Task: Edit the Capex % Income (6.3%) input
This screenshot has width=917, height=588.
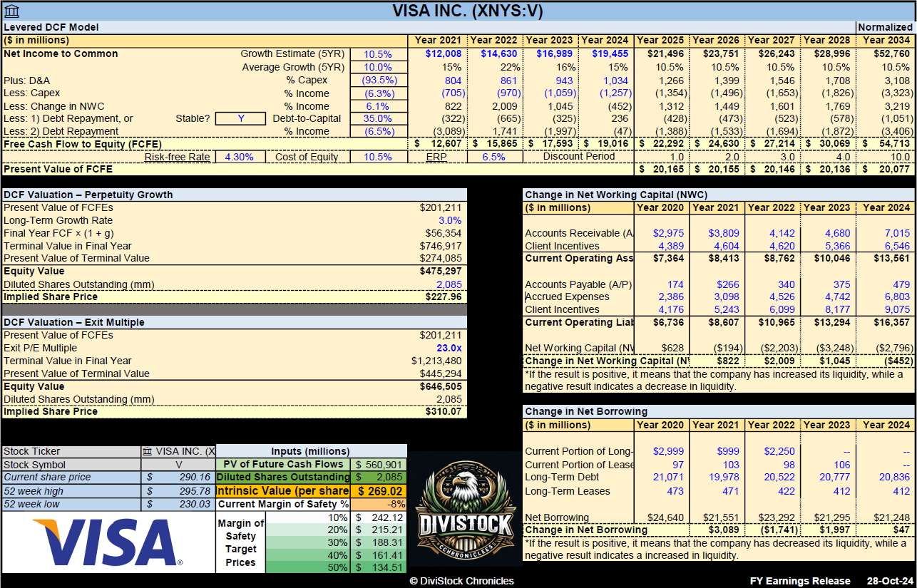Action: point(378,93)
